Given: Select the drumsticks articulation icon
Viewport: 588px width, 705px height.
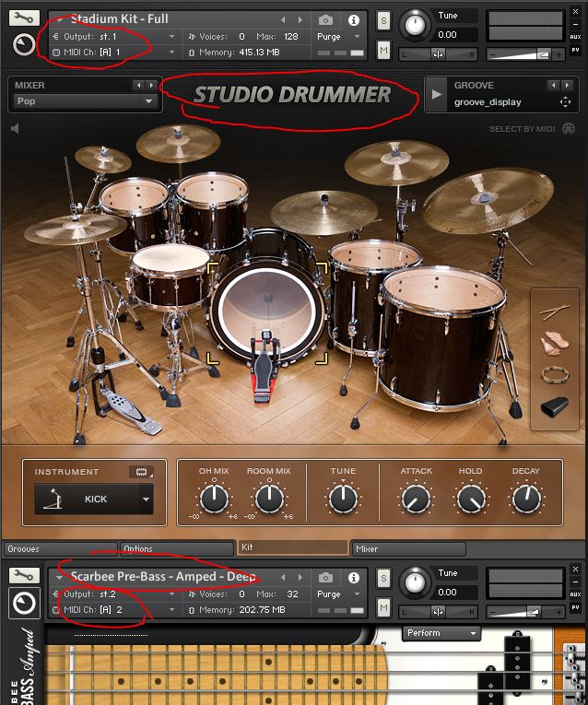Looking at the screenshot, I should [555, 311].
